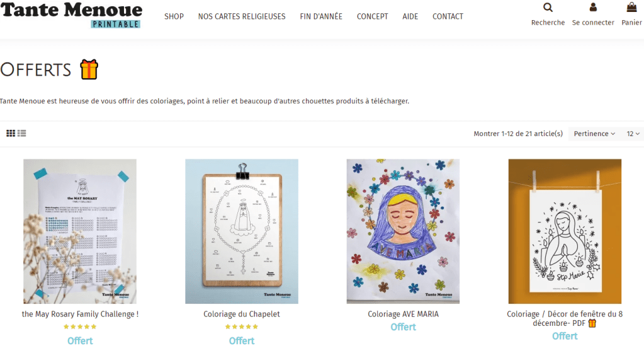Image resolution: width=644 pixels, height=346 pixels.
Task: Open the 8 décembre window decor thumbnail
Action: point(565,231)
